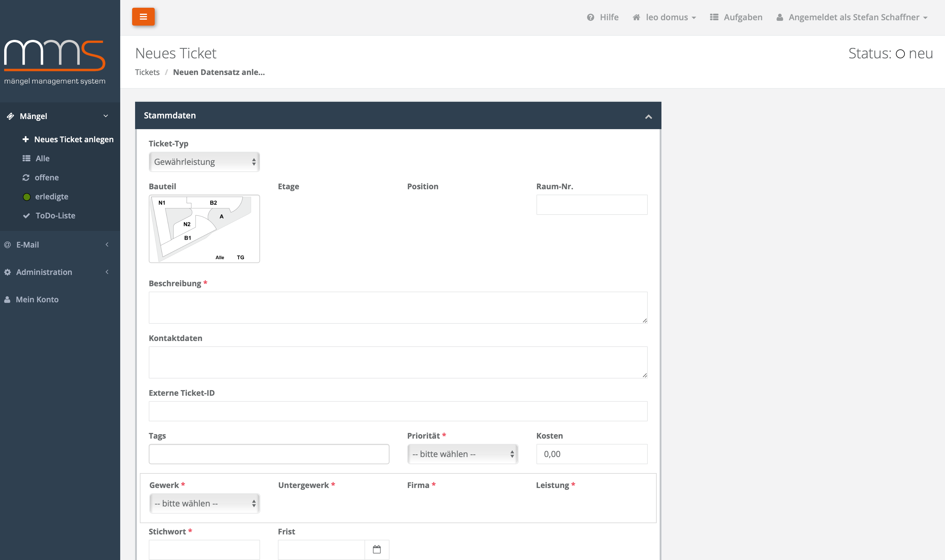The height and width of the screenshot is (560, 945).
Task: Click the E-Mail sidebar label
Action: point(28,245)
